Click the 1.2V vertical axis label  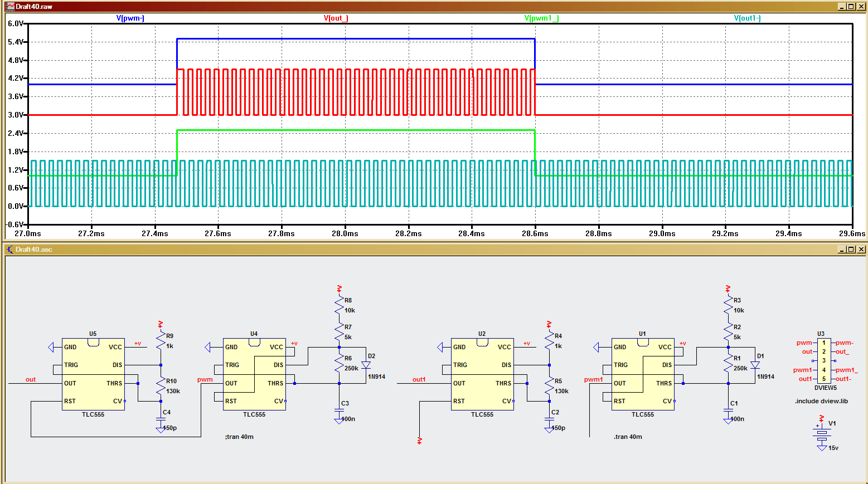click(x=16, y=169)
